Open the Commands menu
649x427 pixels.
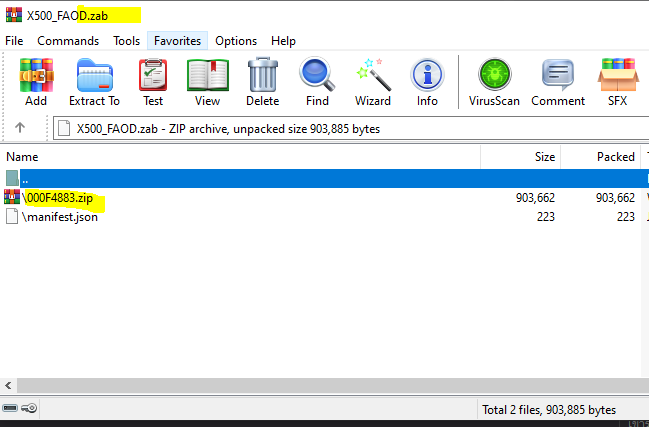[x=68, y=41]
